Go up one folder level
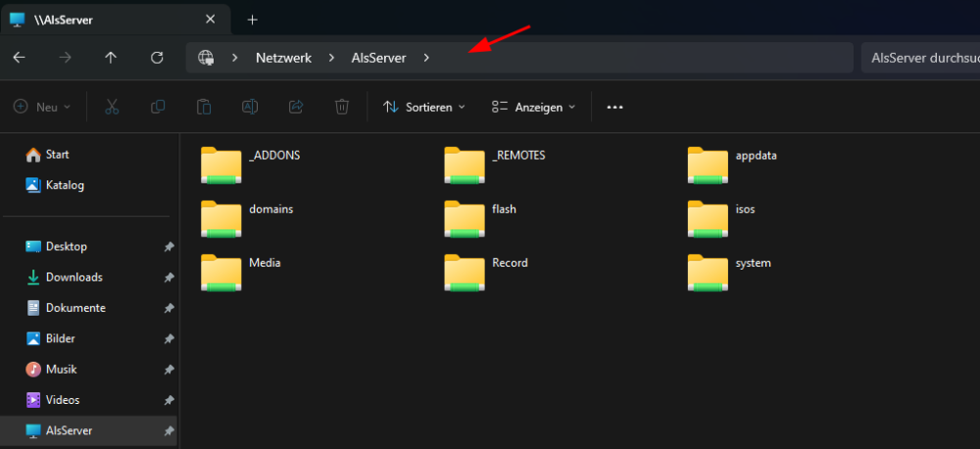 [x=111, y=58]
